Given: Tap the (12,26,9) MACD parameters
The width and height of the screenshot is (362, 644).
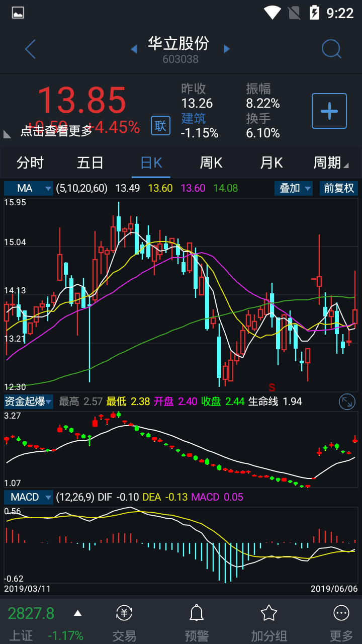Looking at the screenshot, I should tap(75, 497).
